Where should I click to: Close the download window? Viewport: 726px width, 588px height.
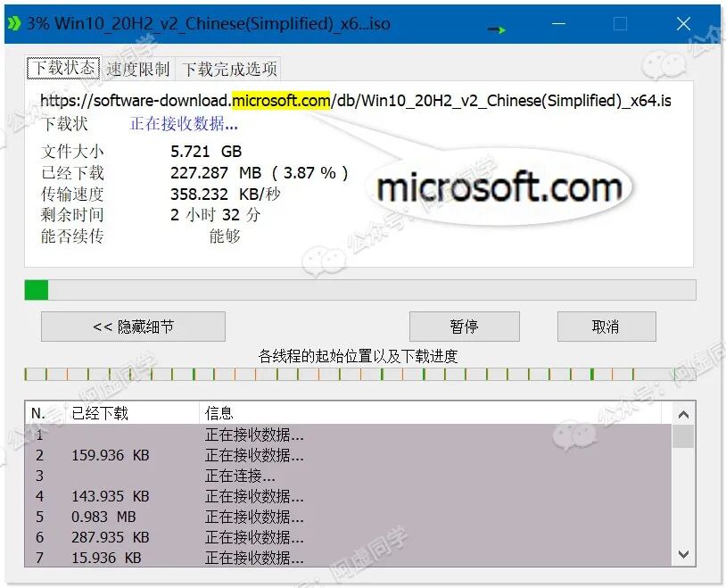[683, 23]
